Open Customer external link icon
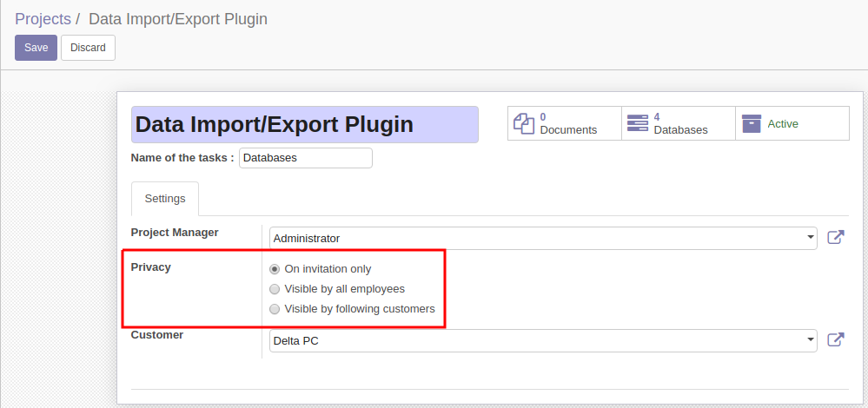Viewport: 868px width, 408px height. 836,339
